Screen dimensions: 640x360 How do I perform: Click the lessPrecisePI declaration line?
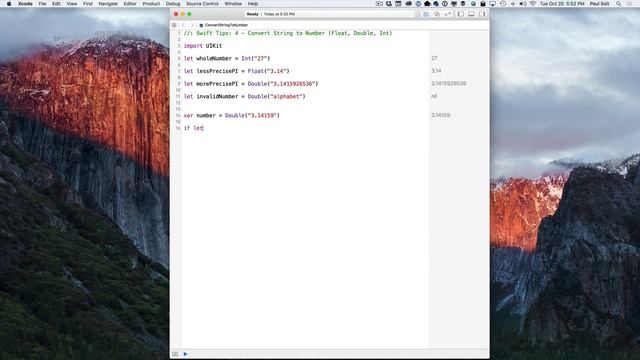pos(237,71)
